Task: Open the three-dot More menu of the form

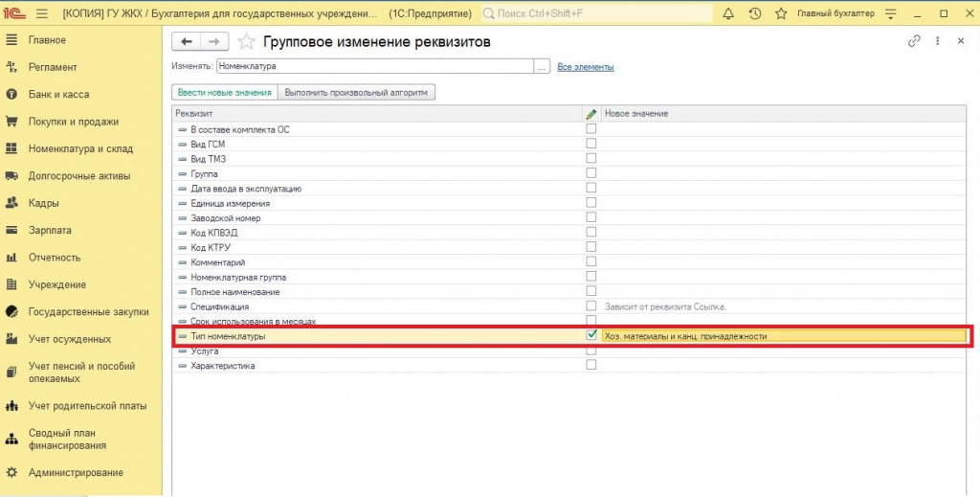Action: 938,41
